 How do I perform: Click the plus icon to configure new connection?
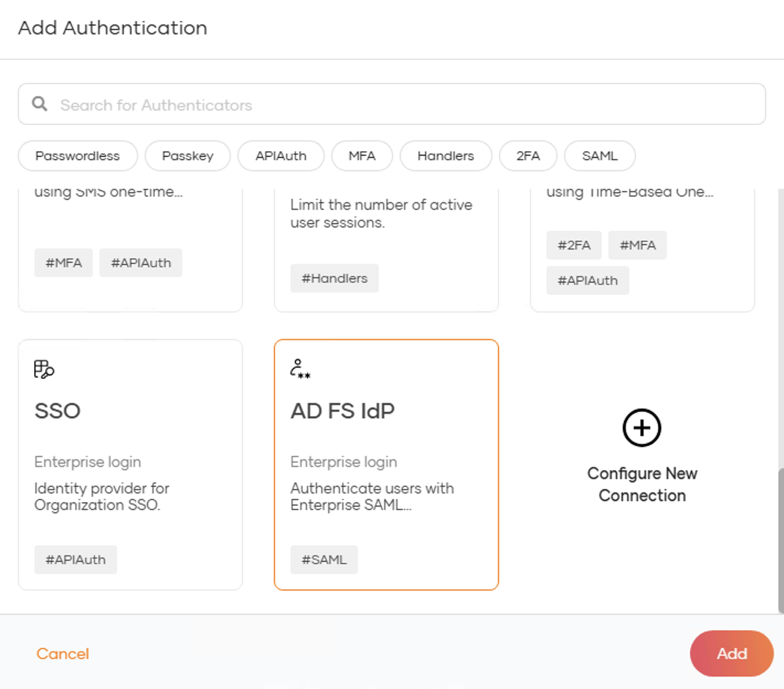[x=641, y=427]
